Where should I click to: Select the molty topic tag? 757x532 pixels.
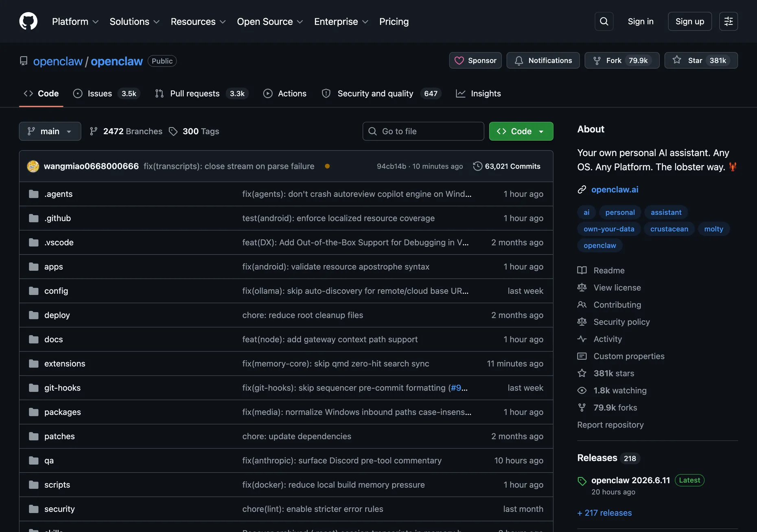tap(713, 229)
